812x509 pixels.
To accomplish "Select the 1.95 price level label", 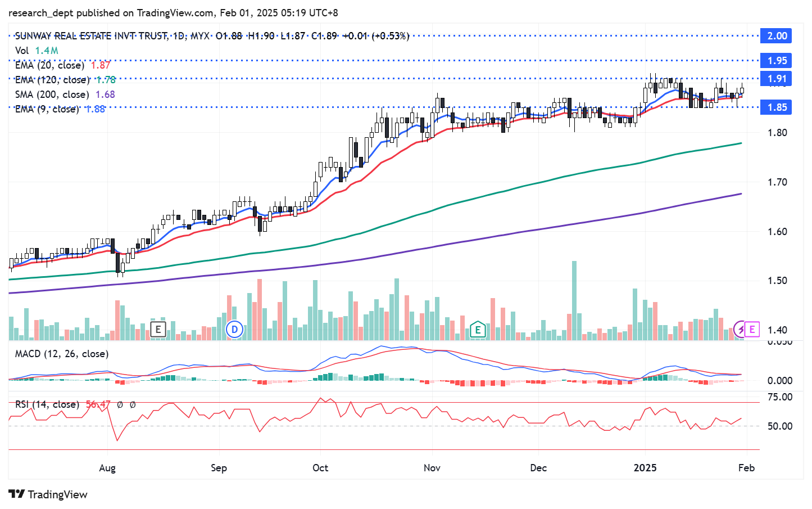I will coord(777,61).
